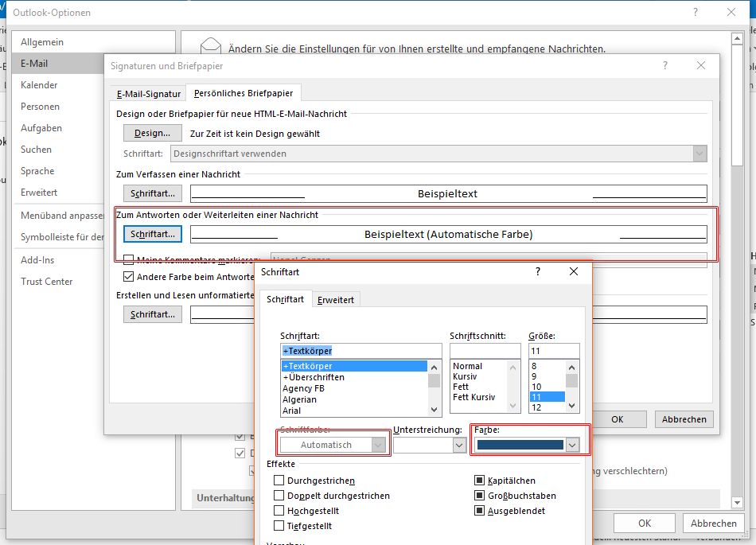Click Schriftart button for replying or forwarding
The image size is (756, 545).
click(152, 234)
